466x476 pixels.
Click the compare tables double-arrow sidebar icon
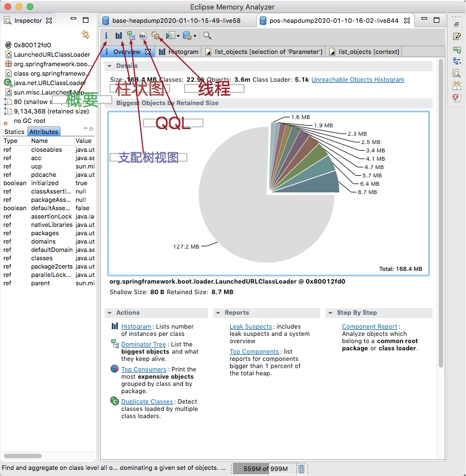pos(457,85)
